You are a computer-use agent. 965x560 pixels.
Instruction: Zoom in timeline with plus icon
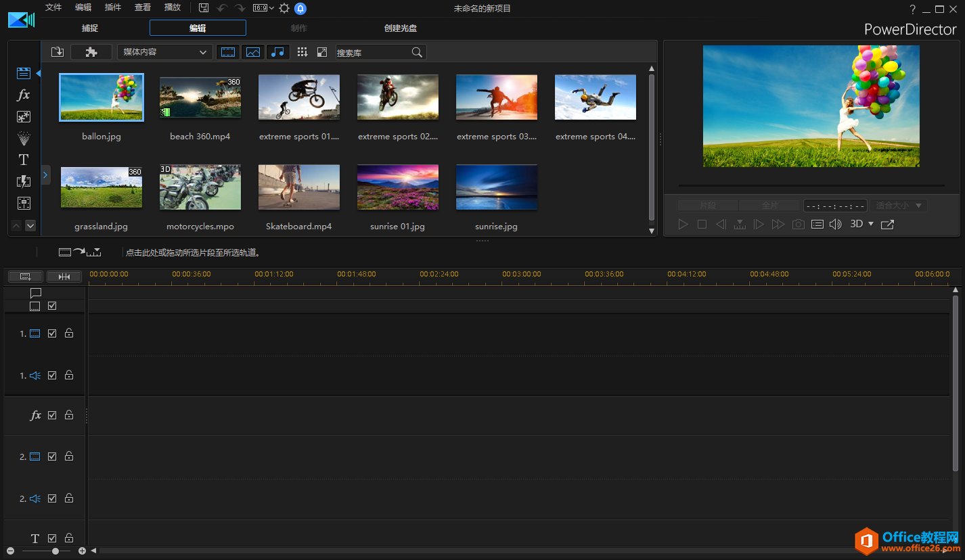(x=82, y=551)
